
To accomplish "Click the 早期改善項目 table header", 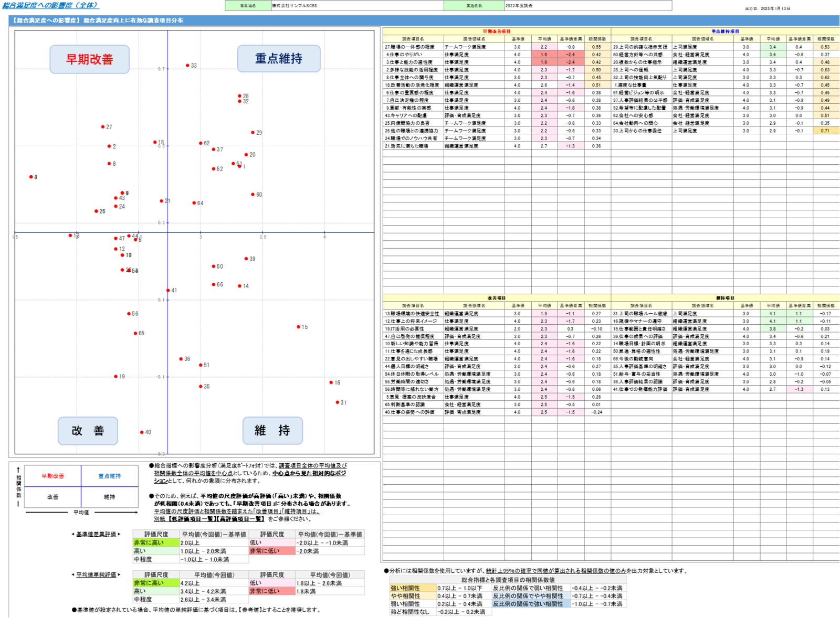I will (x=496, y=31).
